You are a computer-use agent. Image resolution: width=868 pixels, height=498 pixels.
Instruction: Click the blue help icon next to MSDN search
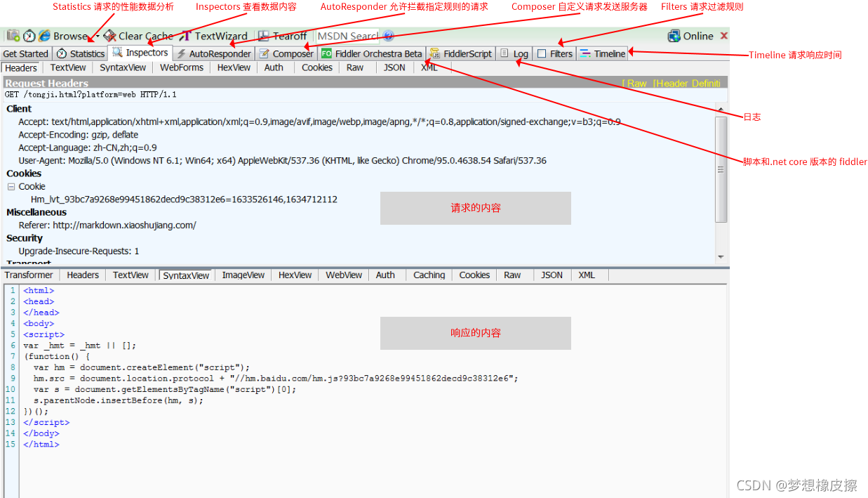click(x=388, y=36)
